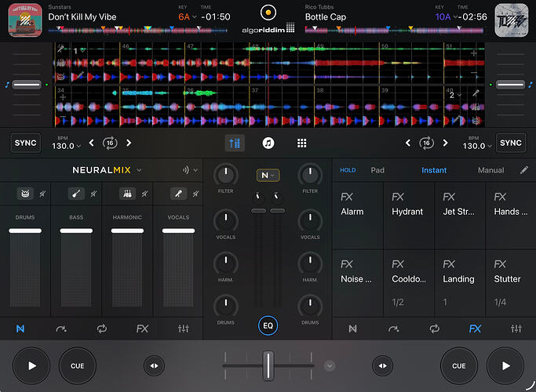536x392 pixels.
Task: Select the harmonic stem icon
Action: tap(127, 194)
